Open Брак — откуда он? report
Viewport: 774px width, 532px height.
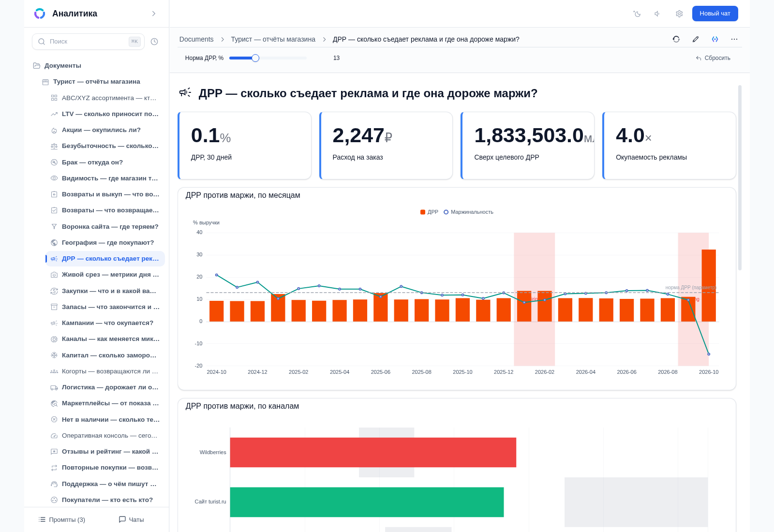[x=105, y=163]
